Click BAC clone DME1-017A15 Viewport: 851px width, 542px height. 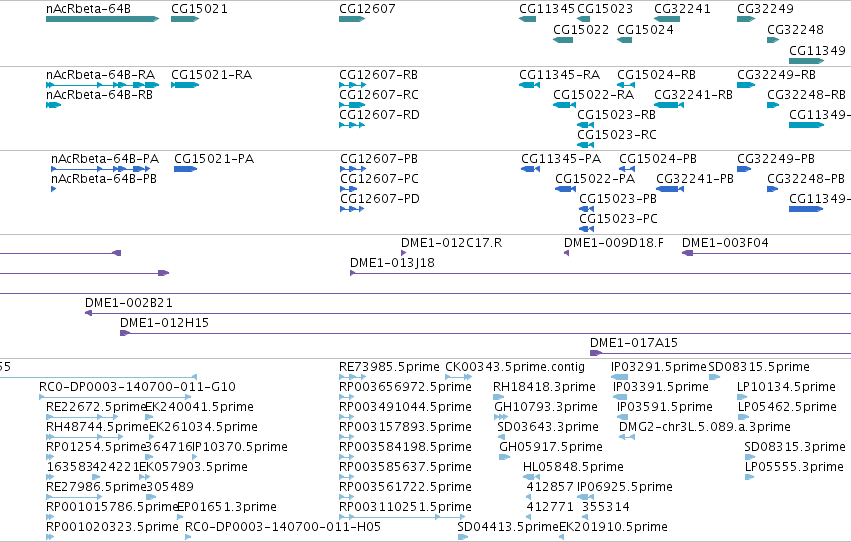click(x=634, y=343)
